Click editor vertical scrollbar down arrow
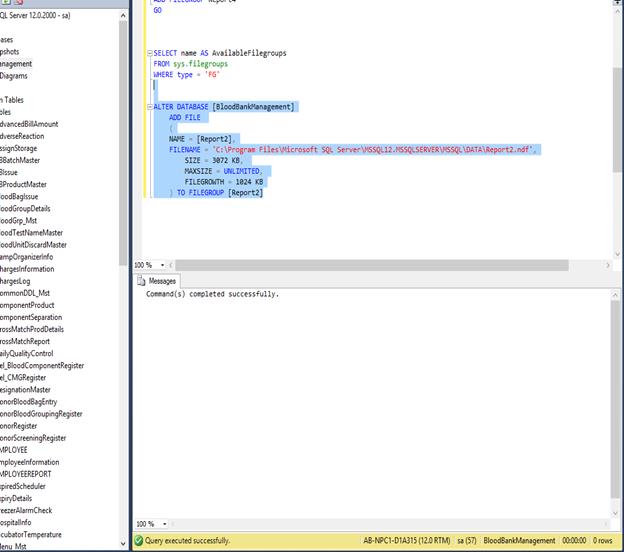Viewport: 624px width, 552px height. 617,254
